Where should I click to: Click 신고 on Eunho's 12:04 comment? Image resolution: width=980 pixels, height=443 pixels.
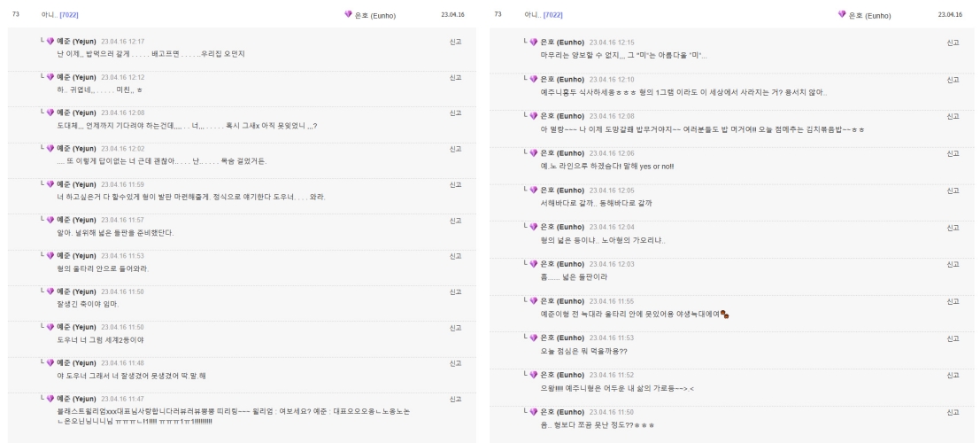point(953,228)
